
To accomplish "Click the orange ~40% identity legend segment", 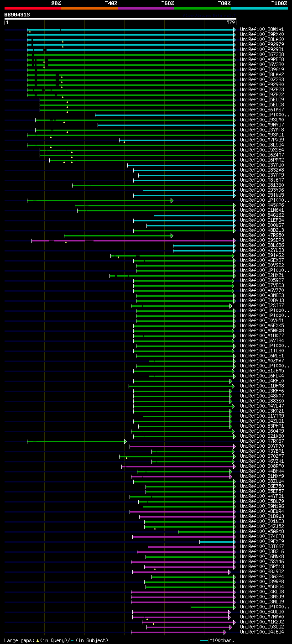I will (x=89, y=8).
